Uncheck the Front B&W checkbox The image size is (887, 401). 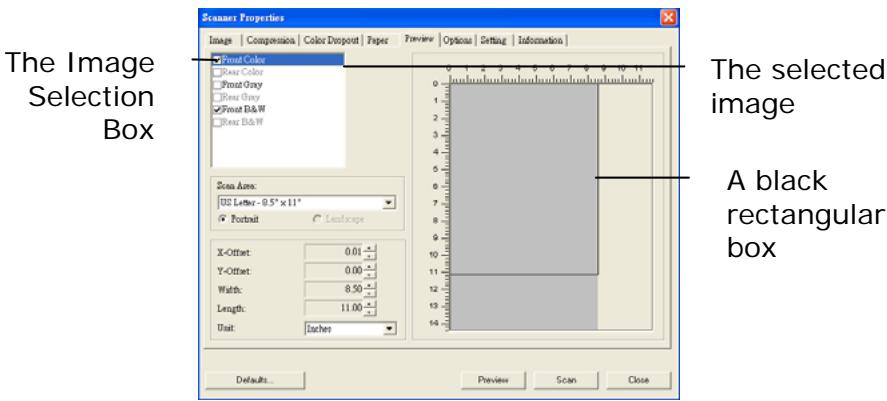coord(216,109)
